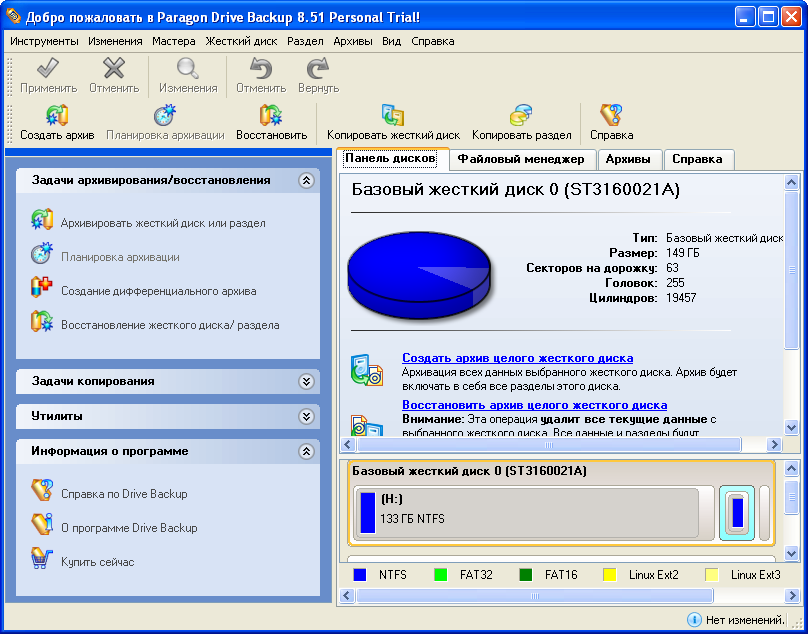Switch to the Справка tab

697,160
